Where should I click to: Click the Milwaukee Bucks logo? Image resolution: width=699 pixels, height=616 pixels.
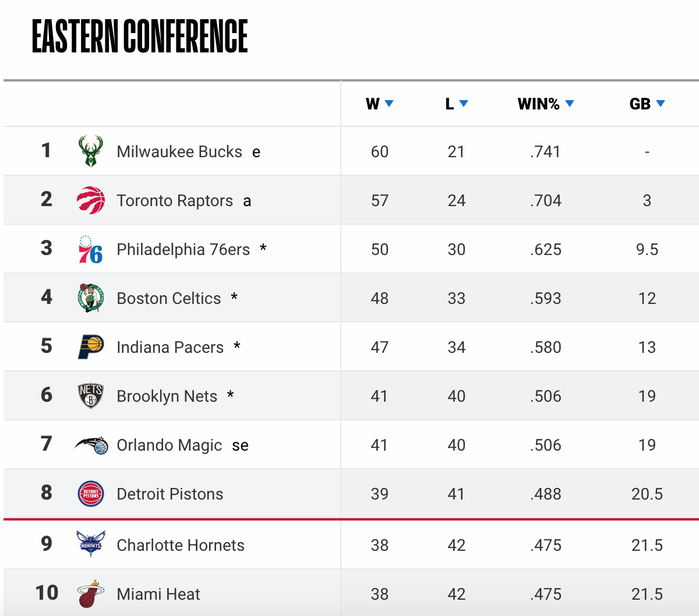click(x=91, y=151)
